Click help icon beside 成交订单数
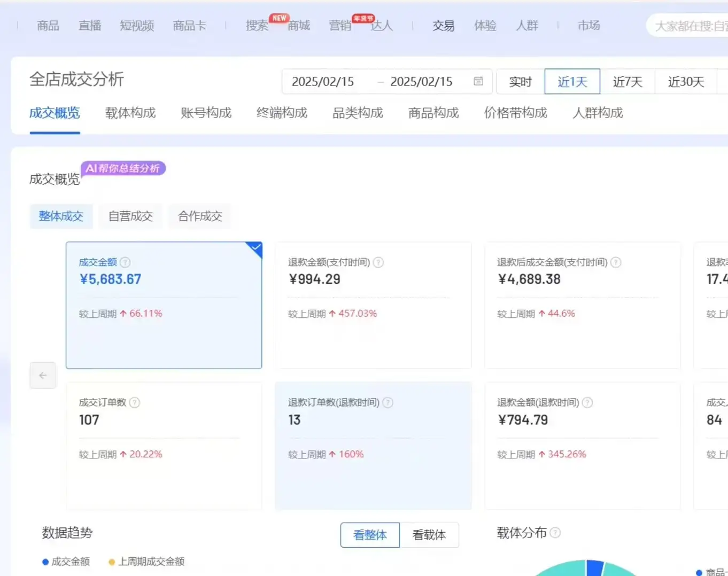The image size is (728, 576). [135, 403]
